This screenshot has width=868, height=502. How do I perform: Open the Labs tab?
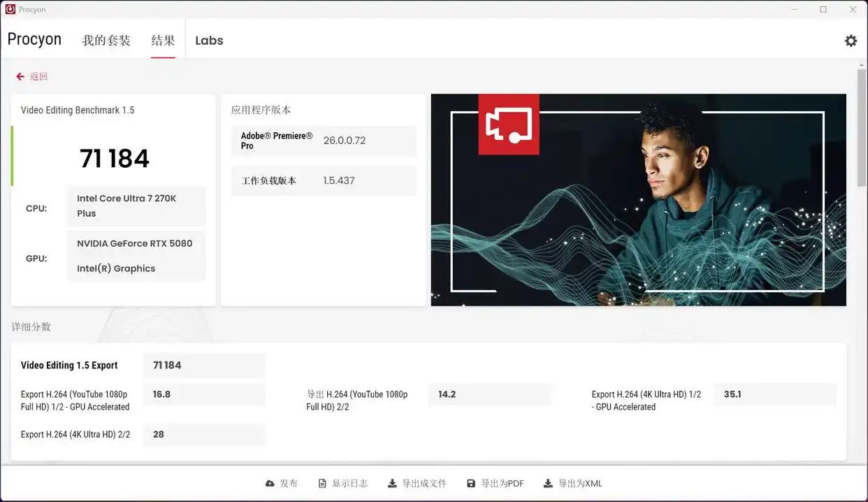(x=208, y=40)
